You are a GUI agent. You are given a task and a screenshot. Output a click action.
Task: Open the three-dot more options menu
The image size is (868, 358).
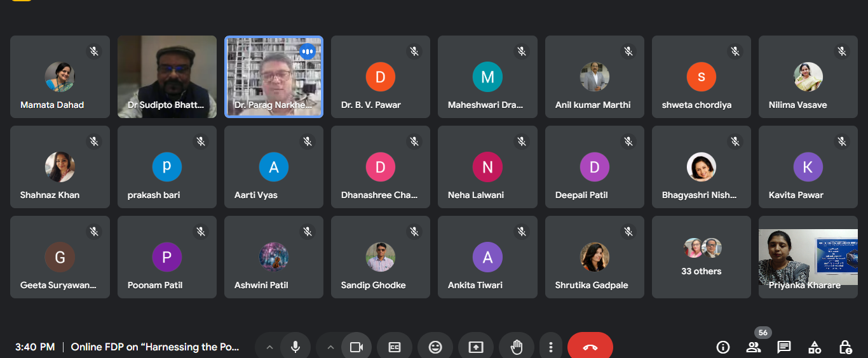click(x=551, y=347)
